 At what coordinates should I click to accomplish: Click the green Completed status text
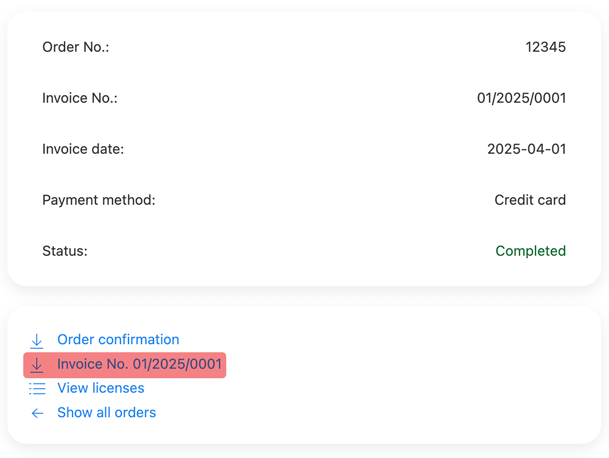point(531,251)
